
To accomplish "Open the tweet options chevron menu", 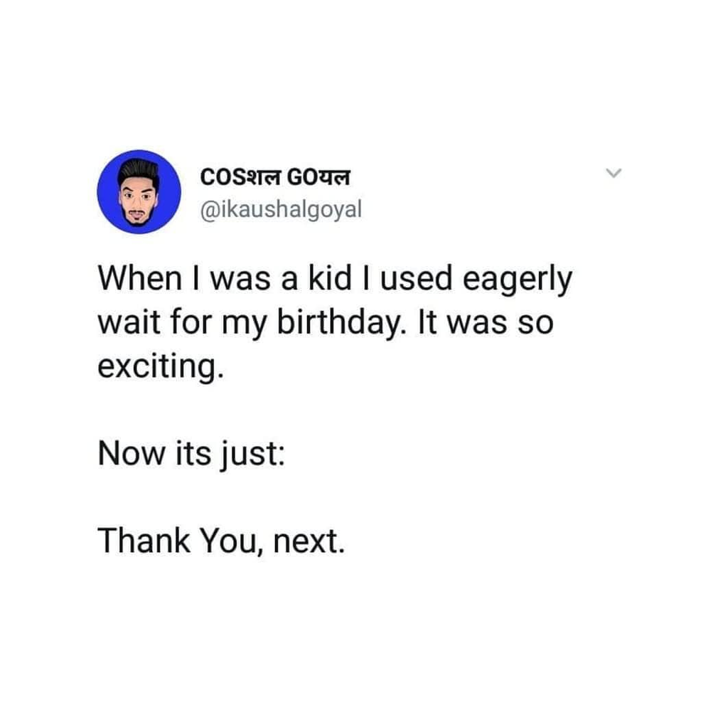I will pyautogui.click(x=614, y=173).
